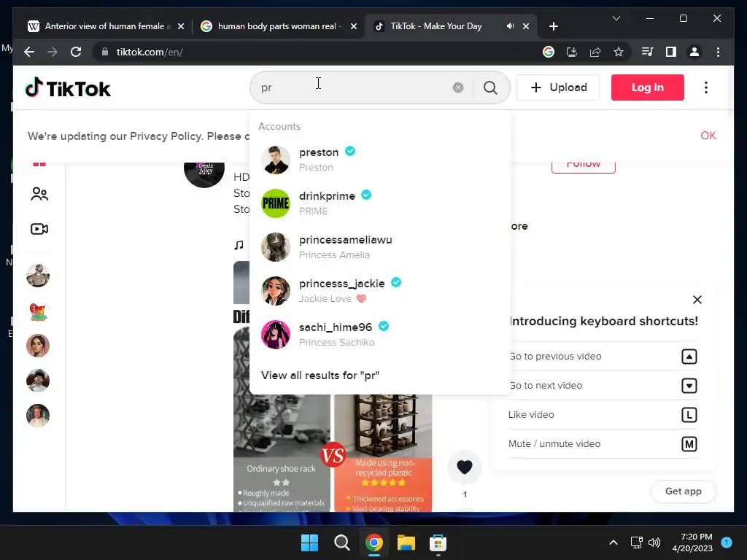Switch to the Anterior view of human female tab
This screenshot has width=747, height=560.
(x=105, y=26)
